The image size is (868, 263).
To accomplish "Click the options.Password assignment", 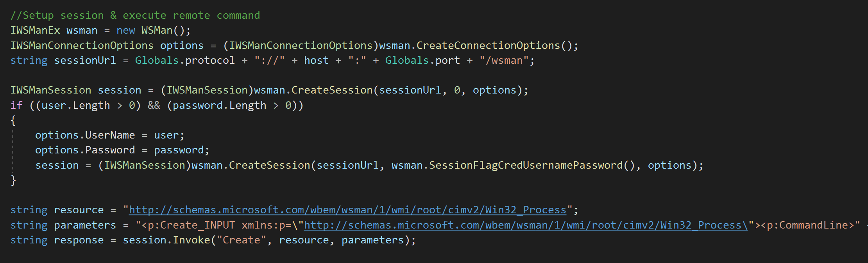I will click(85, 150).
